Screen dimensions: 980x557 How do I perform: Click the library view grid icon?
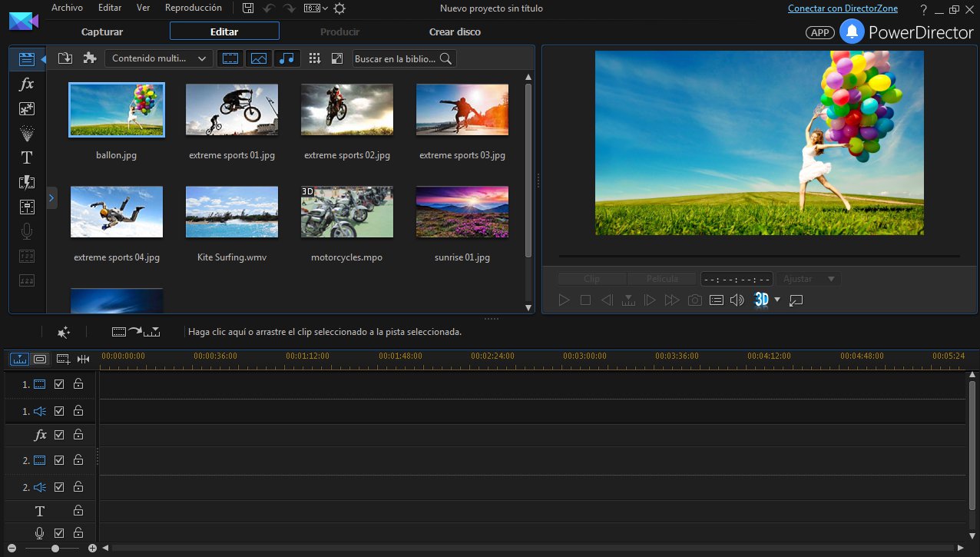314,58
